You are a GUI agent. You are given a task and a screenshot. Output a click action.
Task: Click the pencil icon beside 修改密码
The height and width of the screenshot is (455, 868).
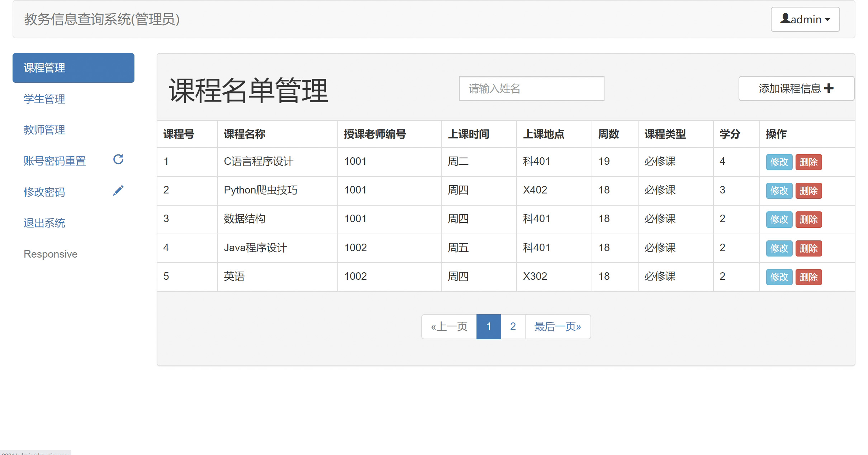tap(118, 191)
